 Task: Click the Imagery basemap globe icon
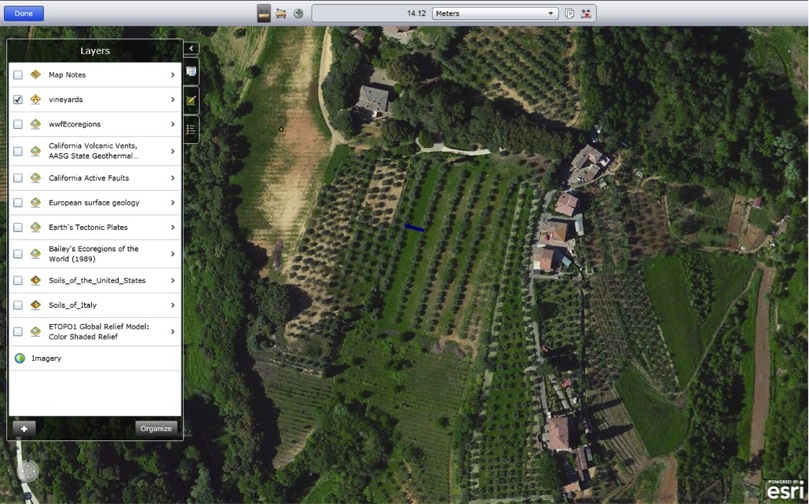(20, 359)
